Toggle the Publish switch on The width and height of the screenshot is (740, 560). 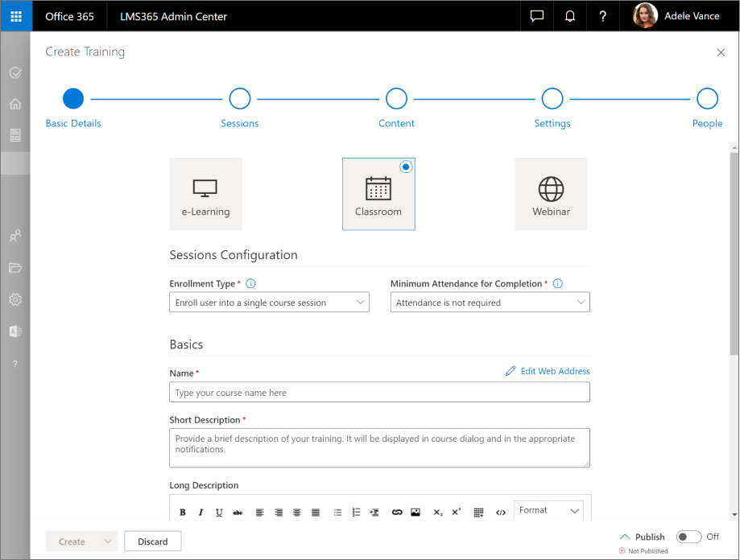[688, 537]
